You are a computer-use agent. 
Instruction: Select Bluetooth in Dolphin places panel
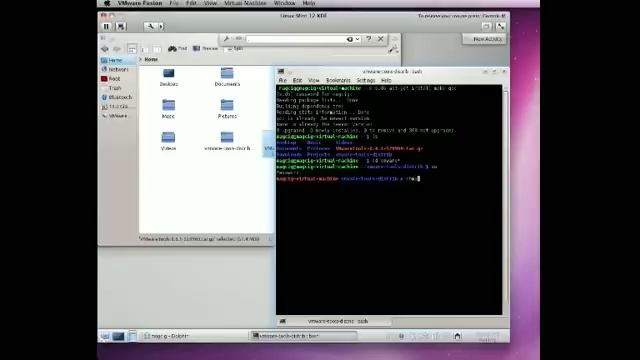(117, 97)
